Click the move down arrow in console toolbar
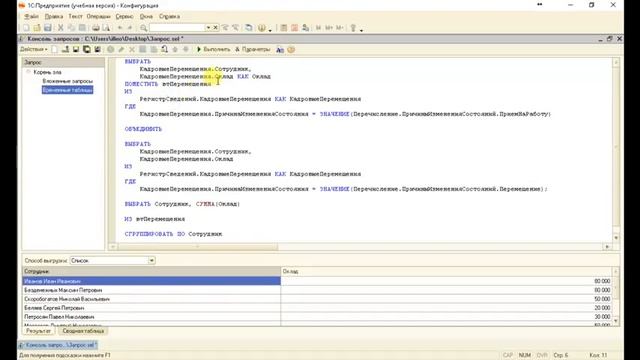Image resolution: width=640 pixels, height=360 pixels. point(186,49)
